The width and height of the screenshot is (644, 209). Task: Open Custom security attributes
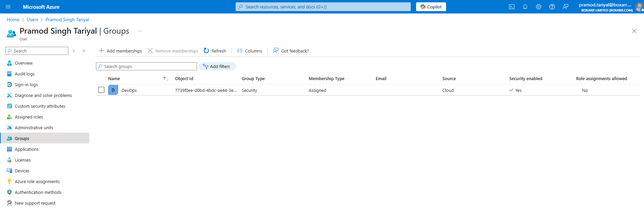click(x=40, y=106)
